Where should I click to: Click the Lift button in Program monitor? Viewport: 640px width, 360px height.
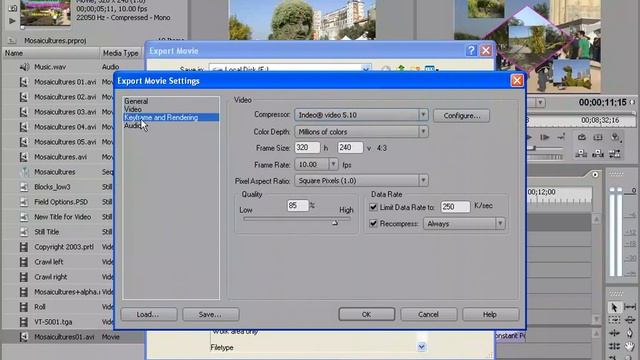pos(581,154)
